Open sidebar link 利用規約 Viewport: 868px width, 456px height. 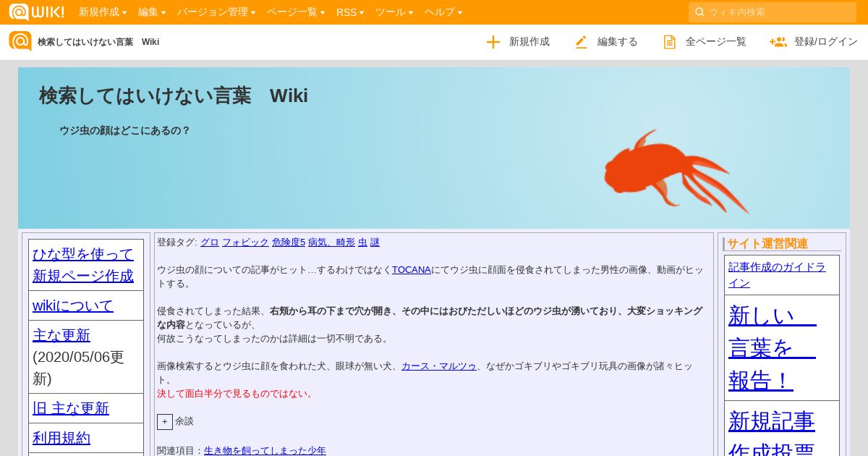tap(61, 438)
